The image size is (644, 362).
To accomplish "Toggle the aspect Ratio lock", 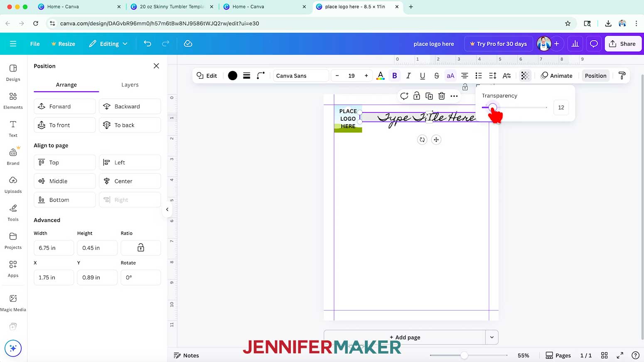I will click(141, 248).
